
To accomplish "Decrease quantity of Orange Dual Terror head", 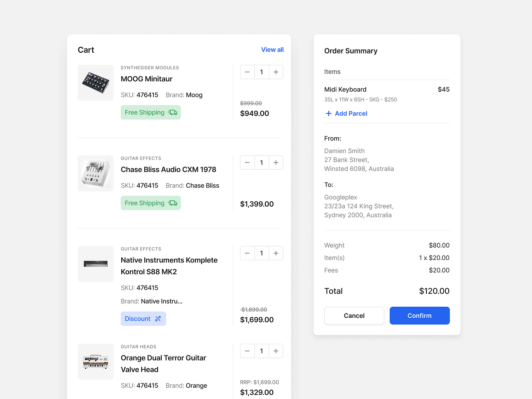I will coord(247,351).
